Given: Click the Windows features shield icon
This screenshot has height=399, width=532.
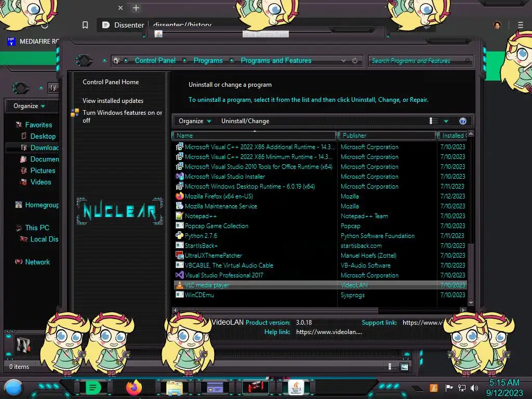Looking at the screenshot, I should (x=75, y=113).
